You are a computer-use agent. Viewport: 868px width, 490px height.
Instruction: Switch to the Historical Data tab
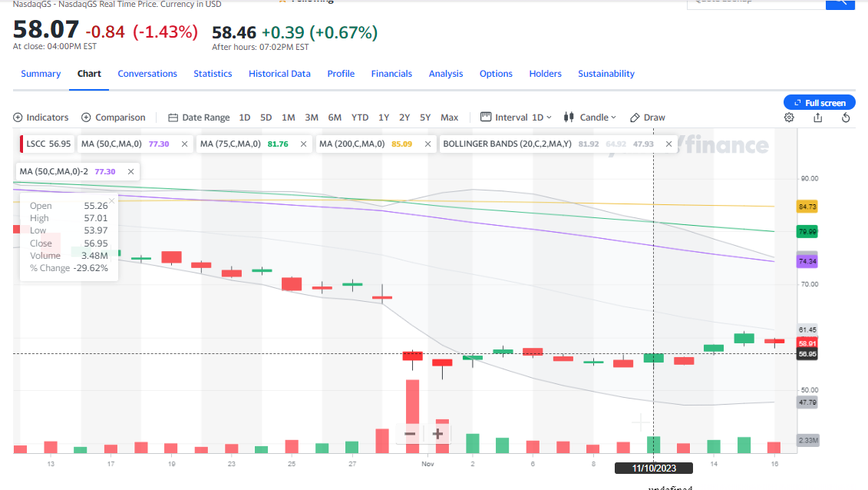coord(279,74)
